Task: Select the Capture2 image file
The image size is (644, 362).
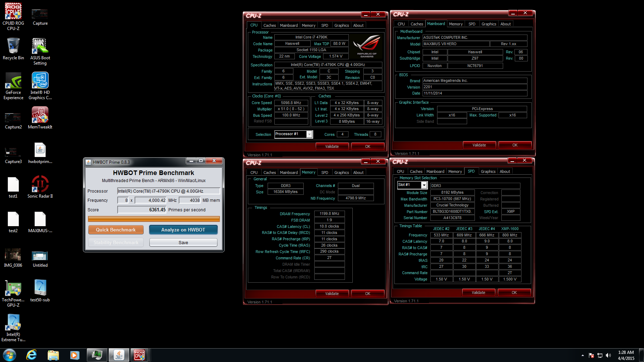Action: point(13,121)
